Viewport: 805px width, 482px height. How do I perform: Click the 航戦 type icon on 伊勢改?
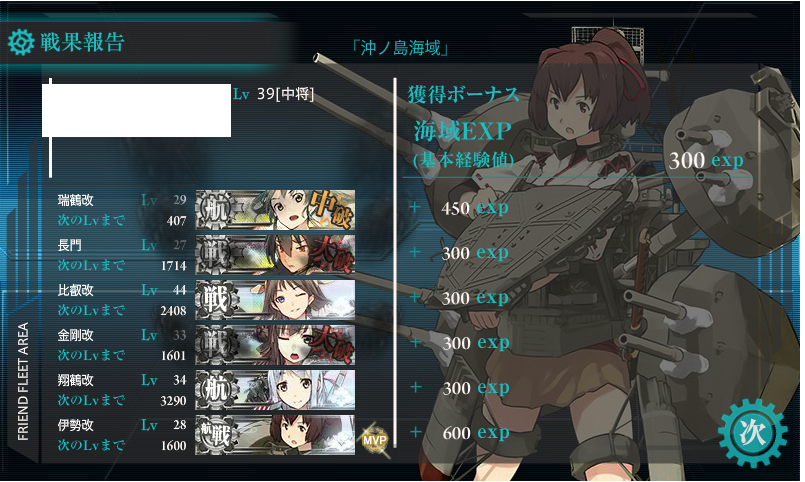click(215, 435)
